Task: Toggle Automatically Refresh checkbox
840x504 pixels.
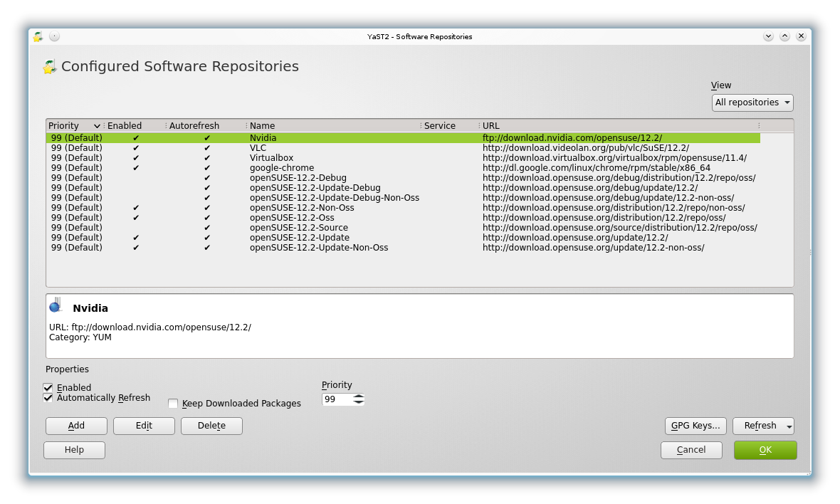Action: coord(48,398)
